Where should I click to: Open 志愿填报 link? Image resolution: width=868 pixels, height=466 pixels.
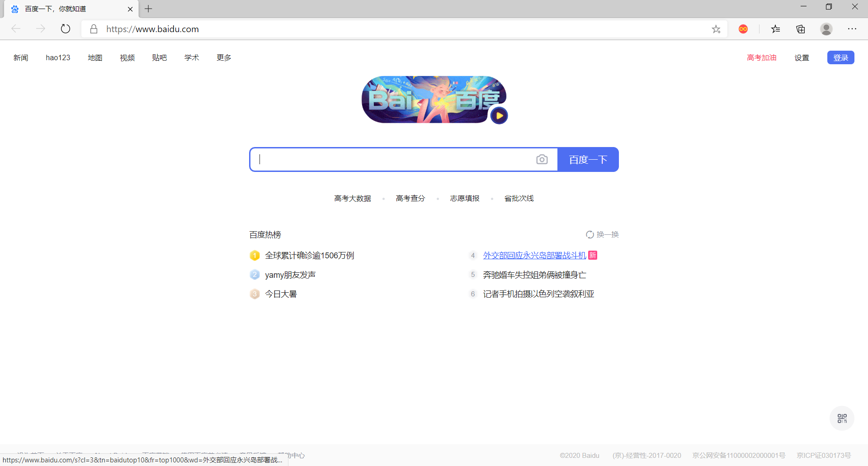[465, 198]
